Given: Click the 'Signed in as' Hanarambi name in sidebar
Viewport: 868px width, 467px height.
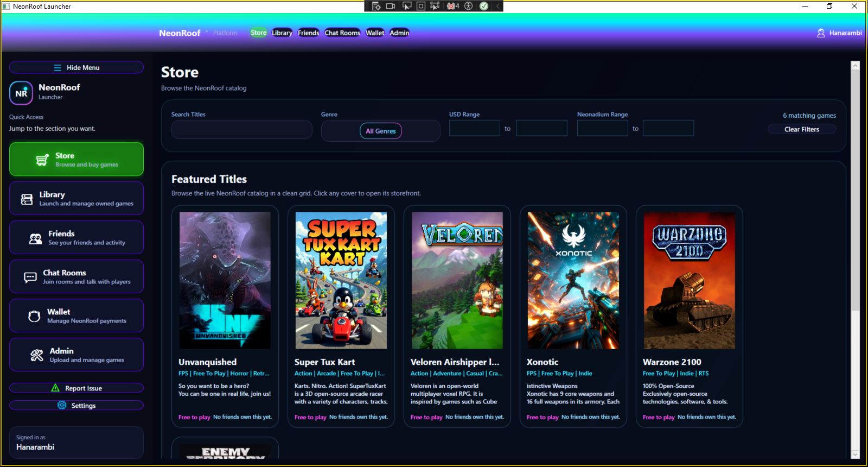Looking at the screenshot, I should (35, 447).
